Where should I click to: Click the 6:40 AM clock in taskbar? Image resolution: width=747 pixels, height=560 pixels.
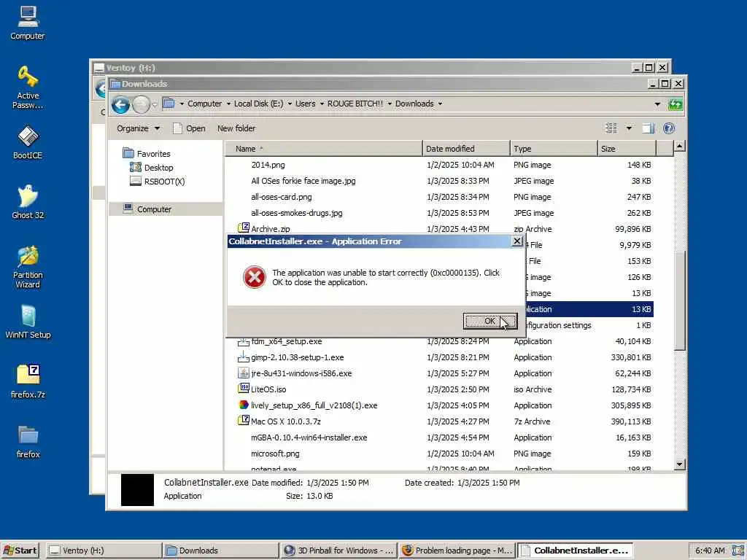click(x=710, y=551)
